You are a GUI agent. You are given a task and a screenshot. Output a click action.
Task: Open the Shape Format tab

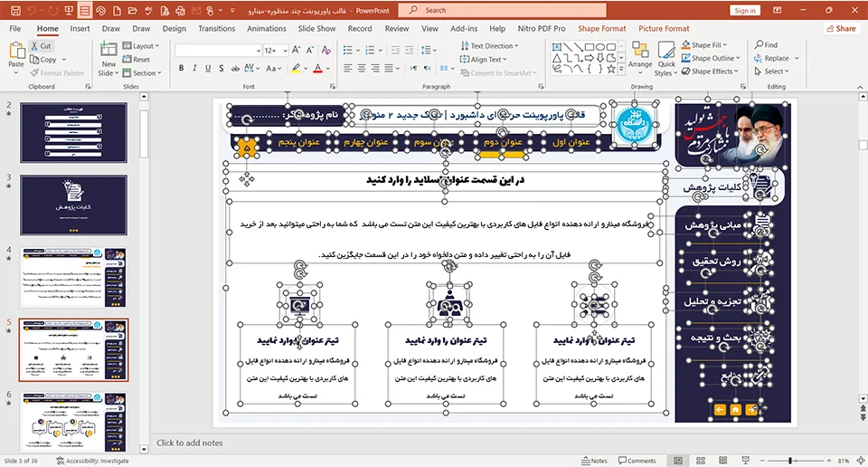tap(602, 28)
